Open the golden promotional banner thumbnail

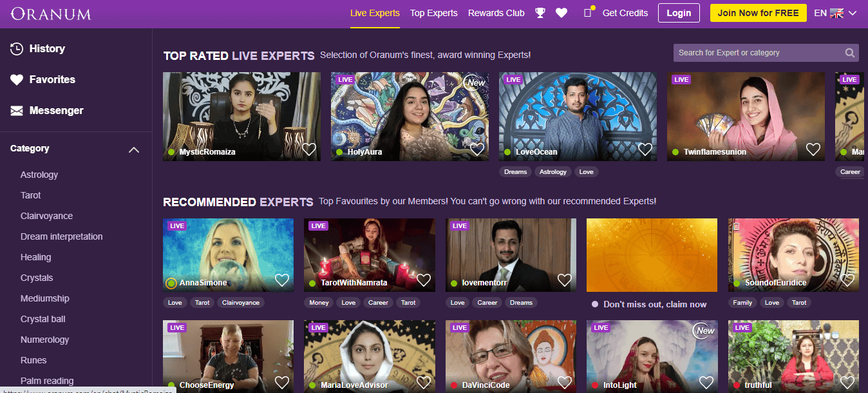652,255
